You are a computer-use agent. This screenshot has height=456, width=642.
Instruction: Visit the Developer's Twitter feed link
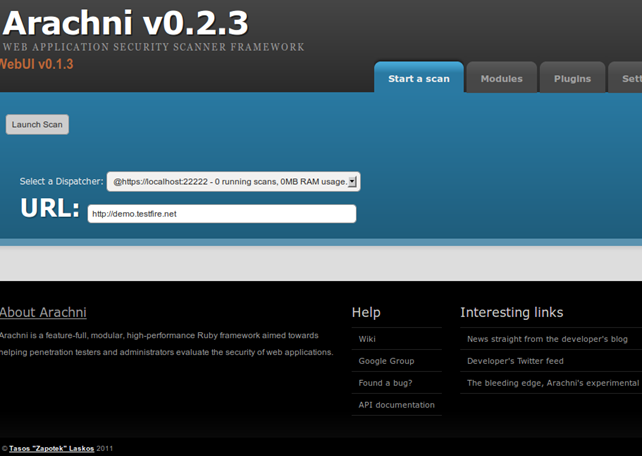(515, 361)
